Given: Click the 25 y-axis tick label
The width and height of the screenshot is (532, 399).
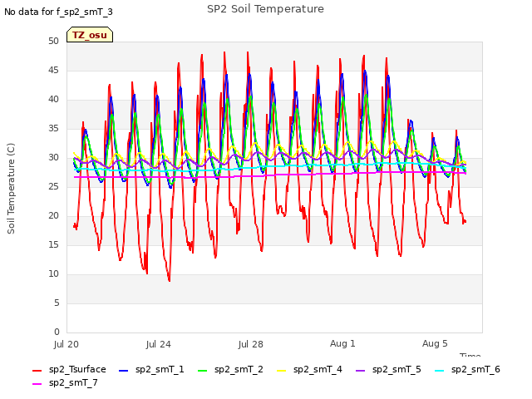Looking at the screenshot, I should coord(53,186).
